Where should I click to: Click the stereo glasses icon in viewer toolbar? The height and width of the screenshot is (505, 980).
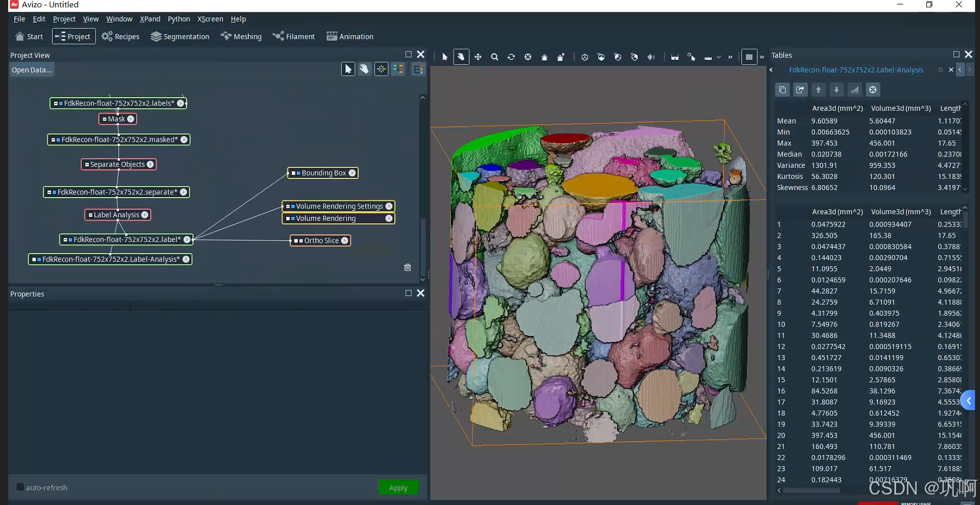coord(675,57)
